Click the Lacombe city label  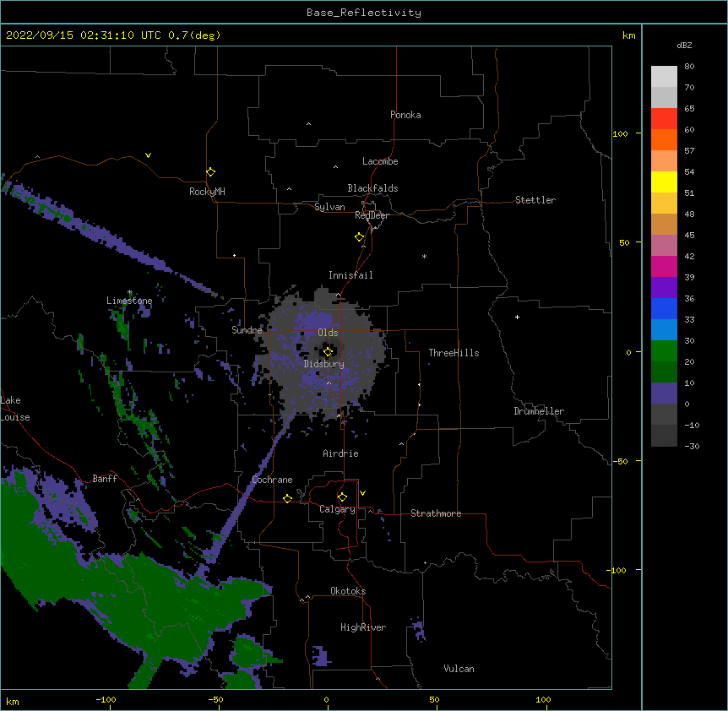click(380, 161)
